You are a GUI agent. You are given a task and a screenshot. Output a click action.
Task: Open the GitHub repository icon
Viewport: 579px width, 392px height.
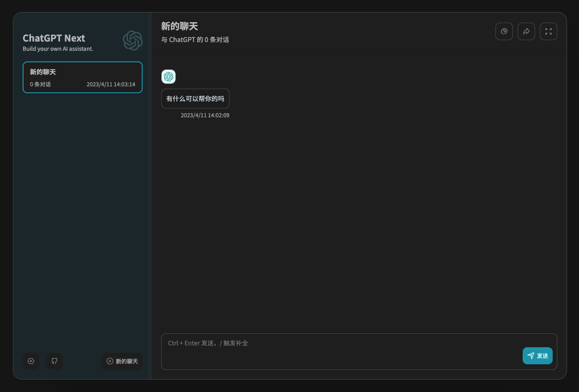point(54,361)
